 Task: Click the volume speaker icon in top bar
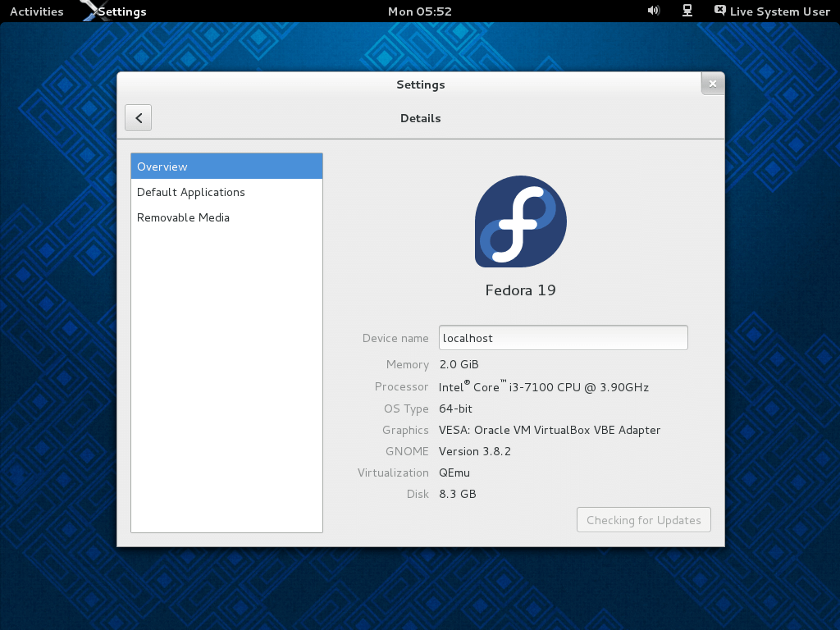tap(653, 11)
